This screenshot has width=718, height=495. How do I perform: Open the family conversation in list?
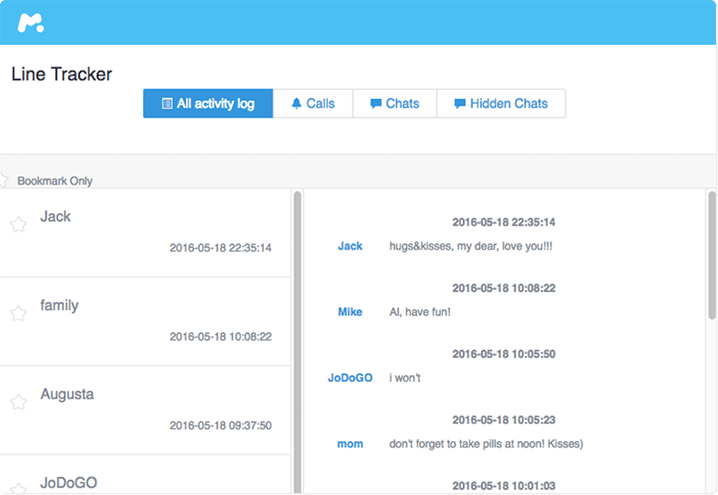145,321
